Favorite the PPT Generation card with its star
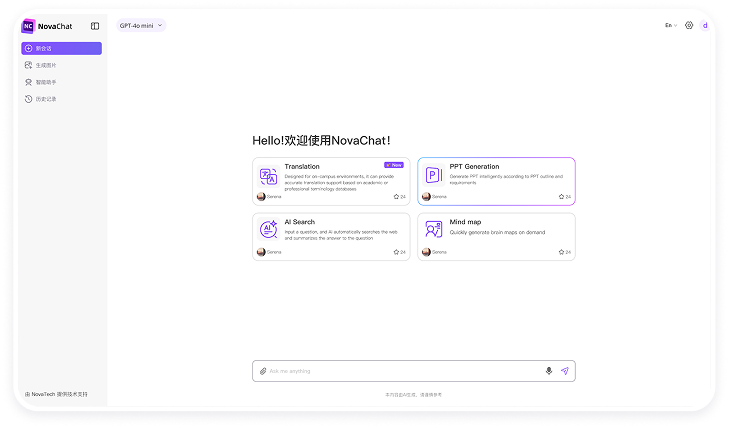 point(561,197)
